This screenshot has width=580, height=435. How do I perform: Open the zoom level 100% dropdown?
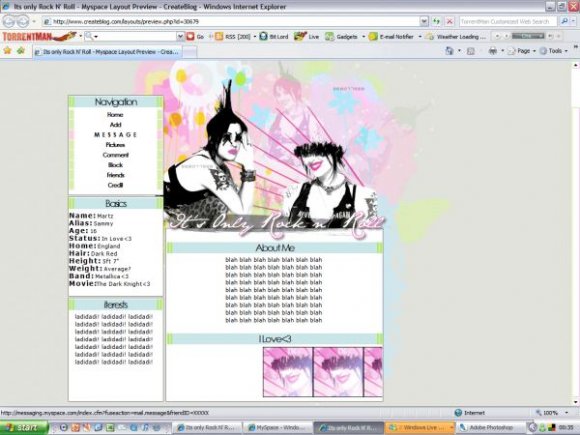(x=566, y=412)
